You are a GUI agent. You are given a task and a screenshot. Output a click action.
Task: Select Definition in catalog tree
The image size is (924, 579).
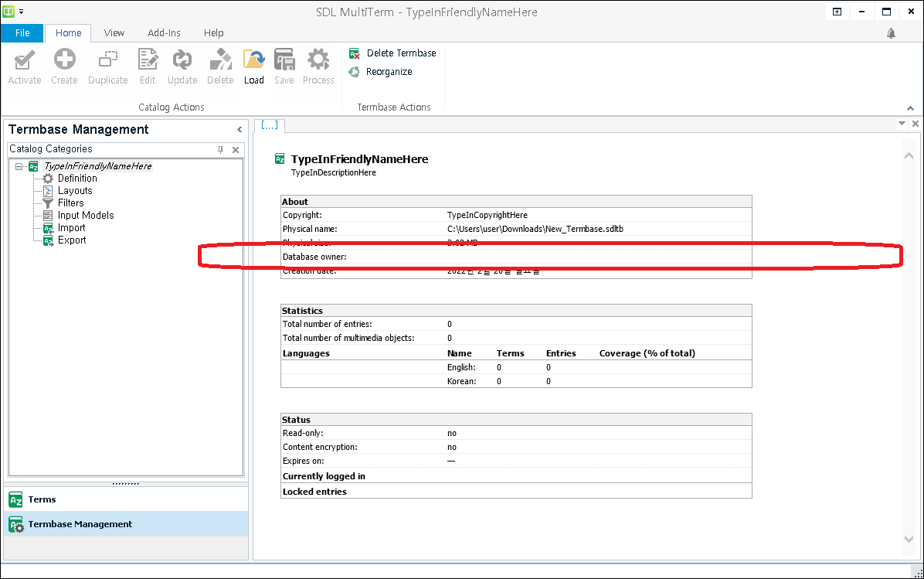click(77, 178)
